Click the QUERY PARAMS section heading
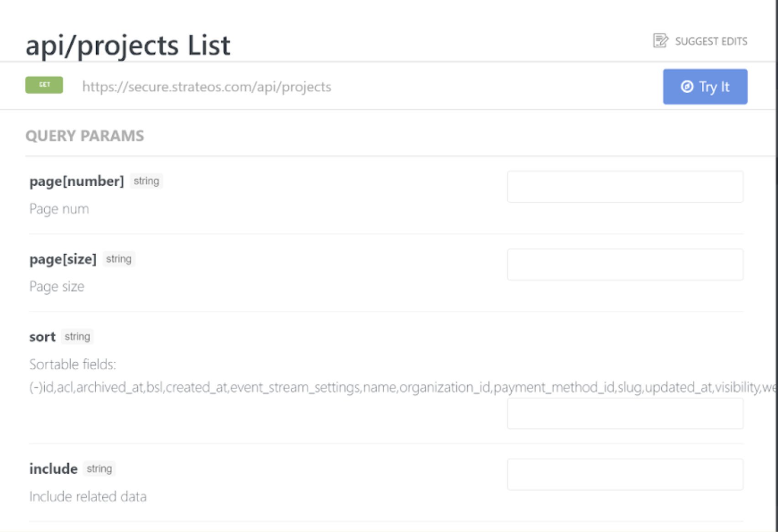This screenshot has height=532, width=778. click(85, 136)
